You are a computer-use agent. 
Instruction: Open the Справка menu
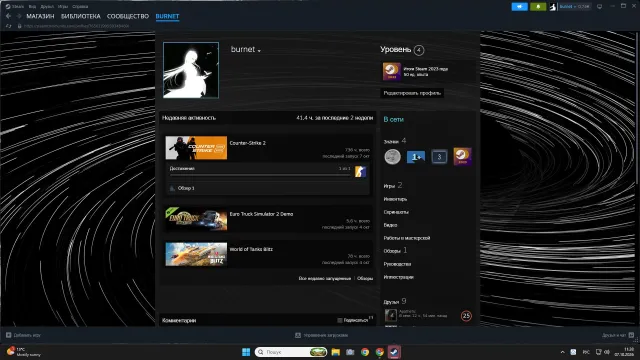point(80,7)
